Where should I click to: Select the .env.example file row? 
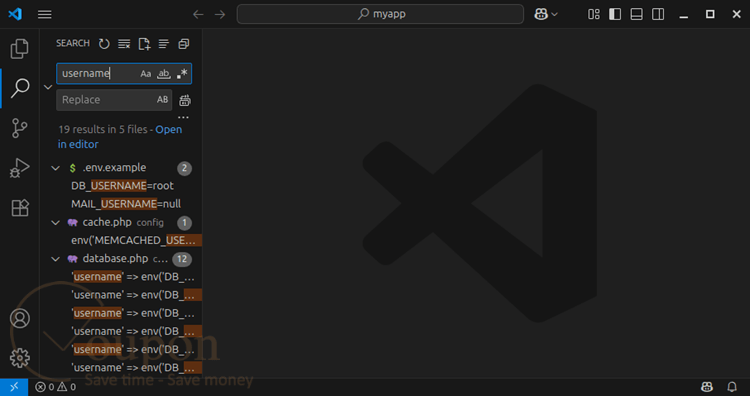121,168
